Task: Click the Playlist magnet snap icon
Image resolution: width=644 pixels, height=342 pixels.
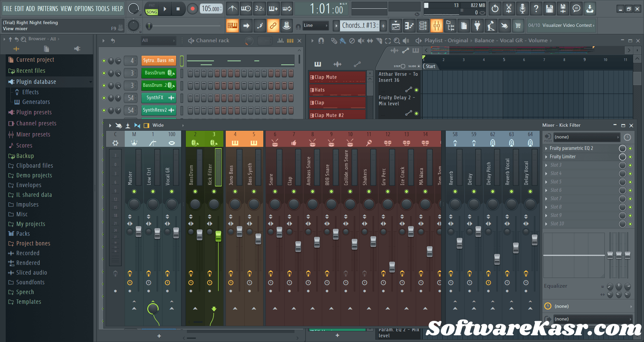Action: [321, 41]
